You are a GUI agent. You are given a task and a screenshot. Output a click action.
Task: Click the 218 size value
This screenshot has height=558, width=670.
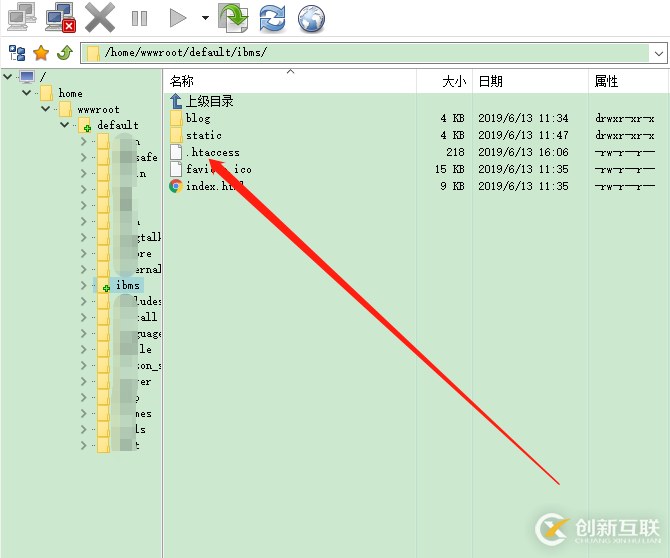coord(455,153)
